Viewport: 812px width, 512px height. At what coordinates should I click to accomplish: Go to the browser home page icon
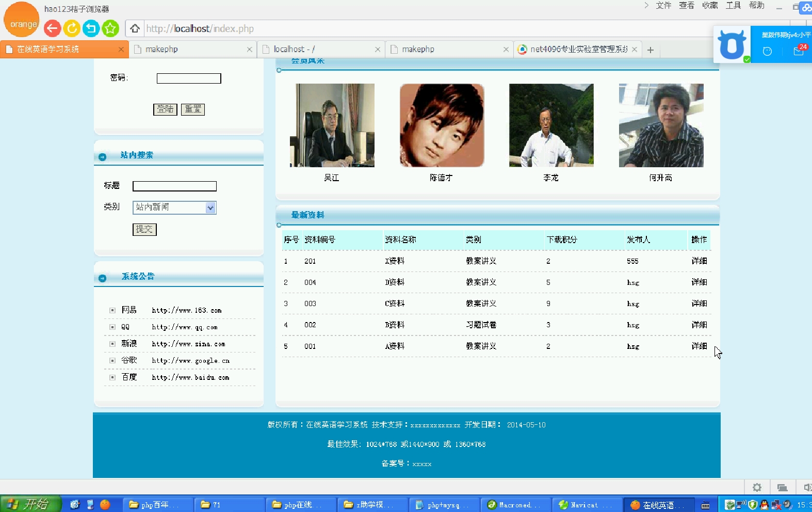point(135,28)
